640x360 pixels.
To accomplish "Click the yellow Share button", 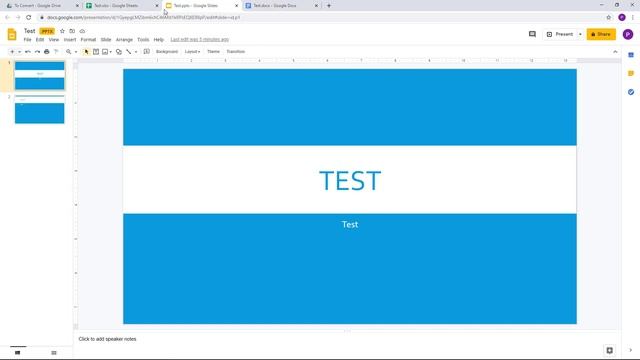I will point(601,34).
